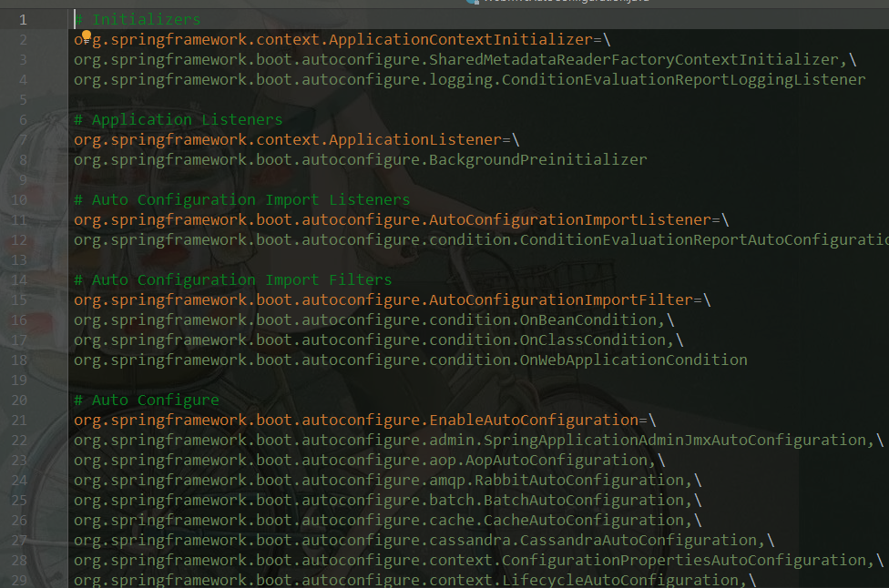Click the context.ApplicationListener property key
This screenshot has width=889, height=588.
pos(288,140)
